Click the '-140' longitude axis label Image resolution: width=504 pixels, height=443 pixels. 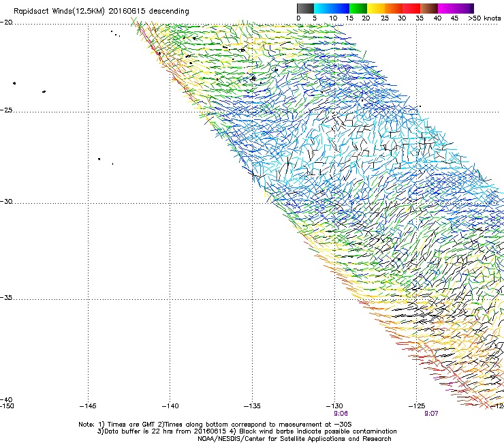point(170,406)
